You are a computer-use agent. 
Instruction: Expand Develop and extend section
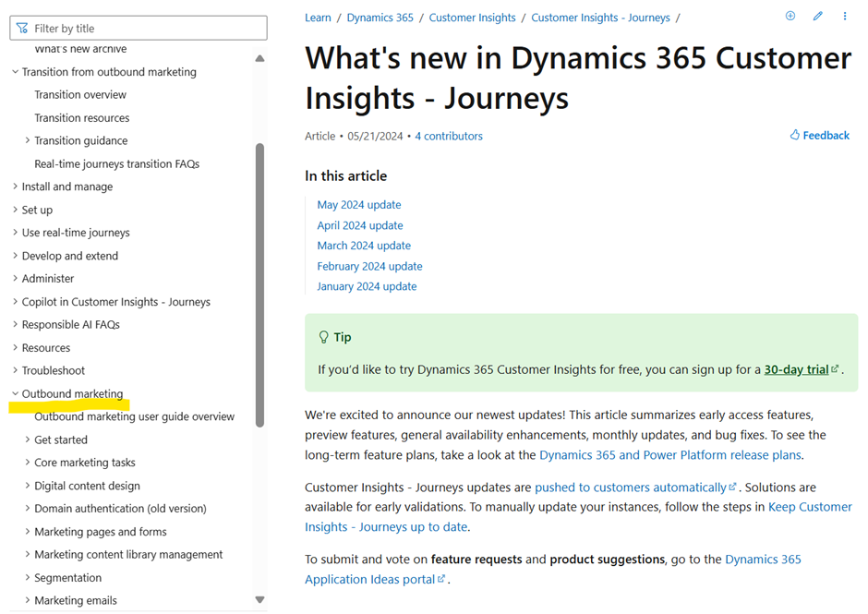tap(15, 256)
